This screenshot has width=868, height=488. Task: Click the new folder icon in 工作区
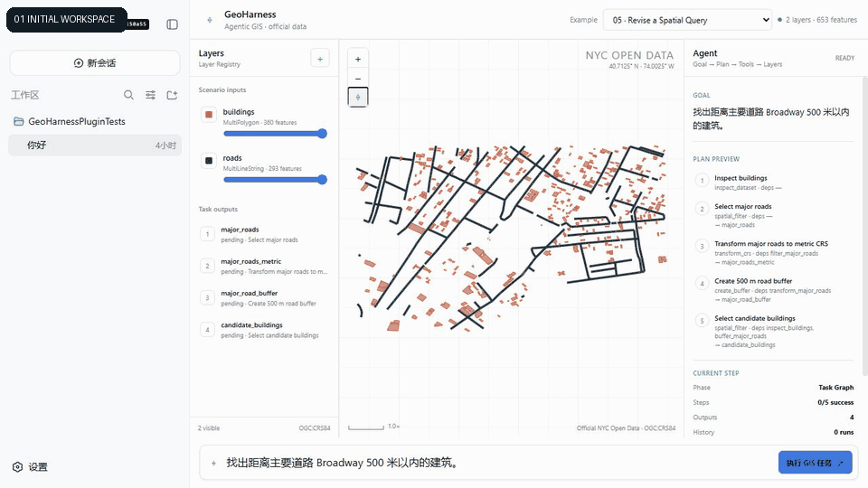(x=172, y=95)
